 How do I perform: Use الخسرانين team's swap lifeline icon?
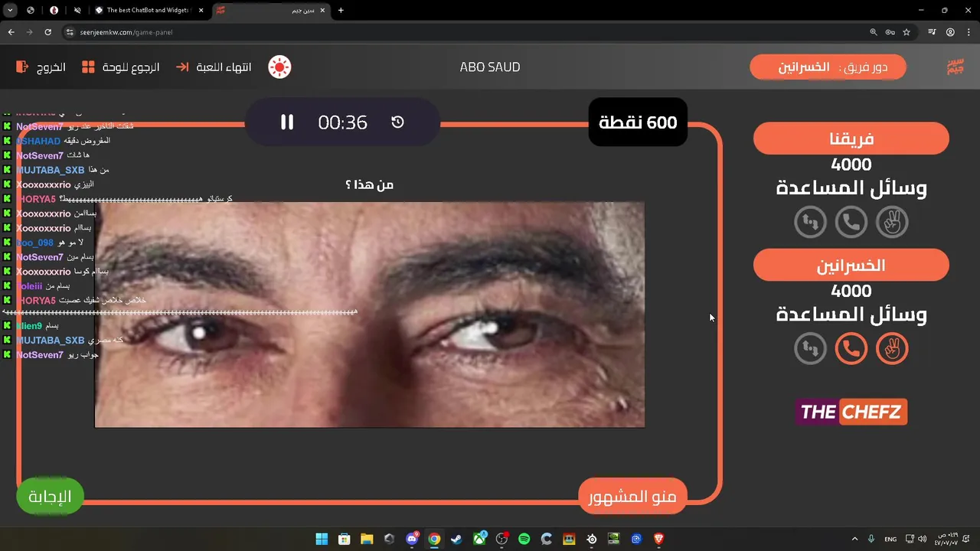click(x=810, y=349)
